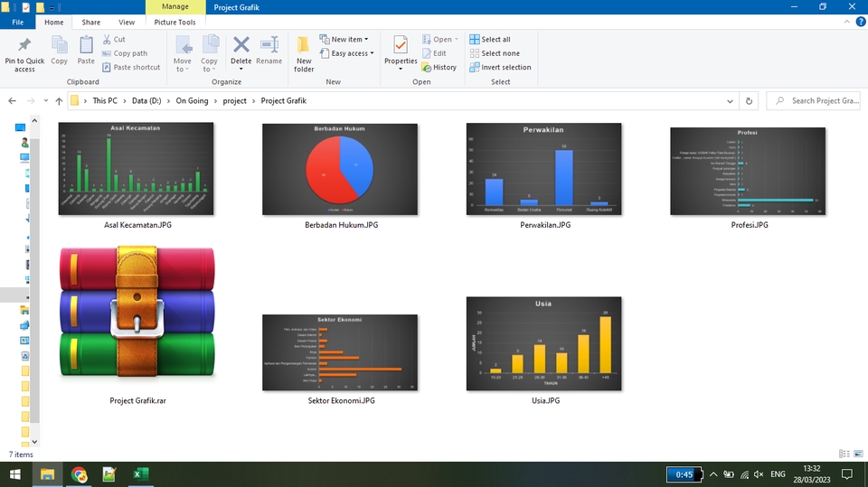Open Chrome from the taskbar
Viewport: 868px width, 487px height.
(79, 474)
